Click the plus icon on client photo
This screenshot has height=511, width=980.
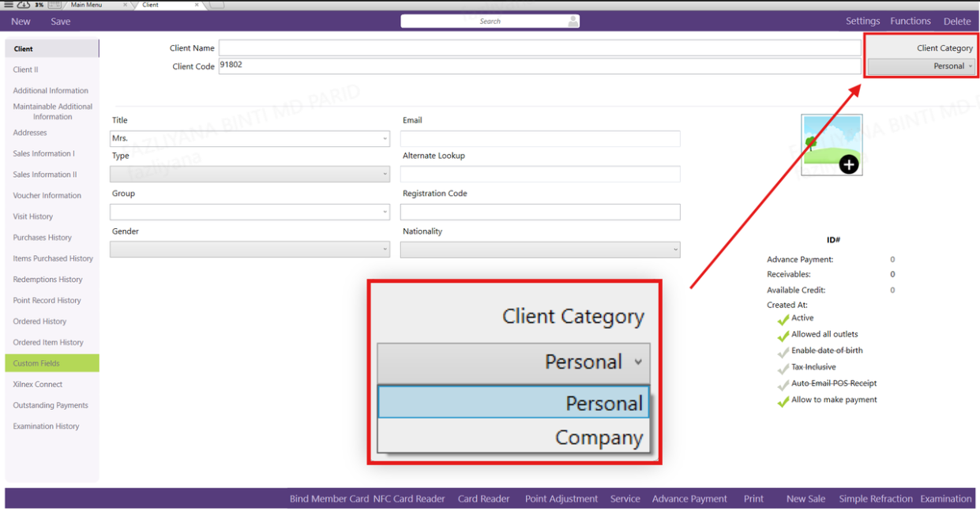coord(848,164)
